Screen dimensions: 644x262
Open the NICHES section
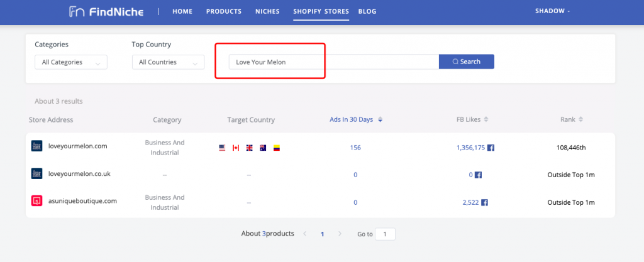coord(267,11)
